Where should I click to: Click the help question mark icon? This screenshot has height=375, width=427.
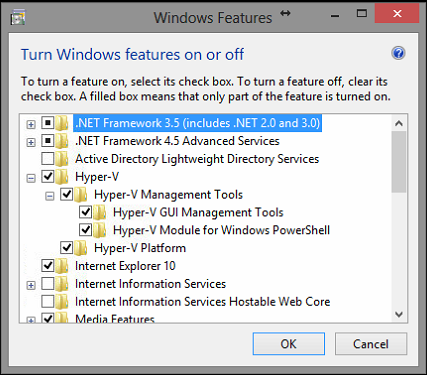click(x=398, y=53)
